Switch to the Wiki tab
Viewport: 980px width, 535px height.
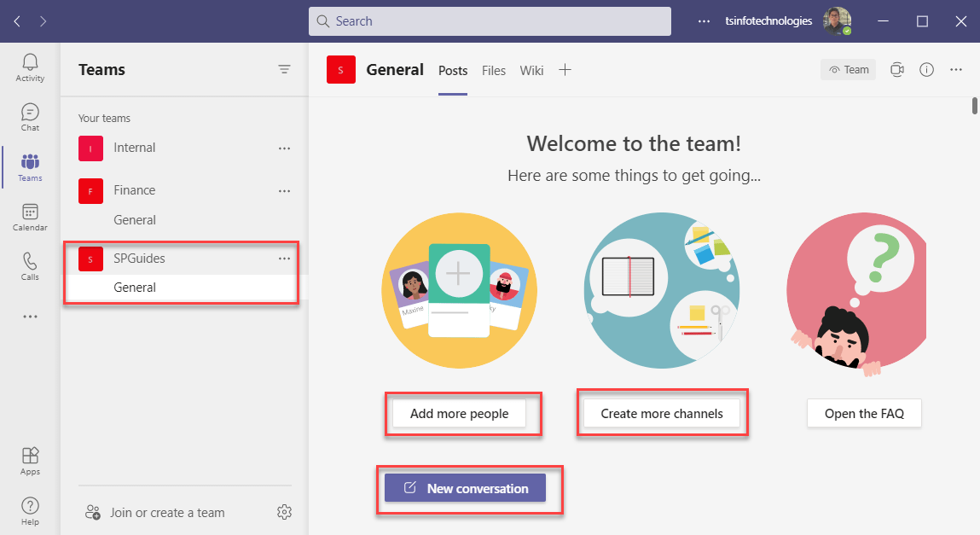pyautogui.click(x=531, y=71)
